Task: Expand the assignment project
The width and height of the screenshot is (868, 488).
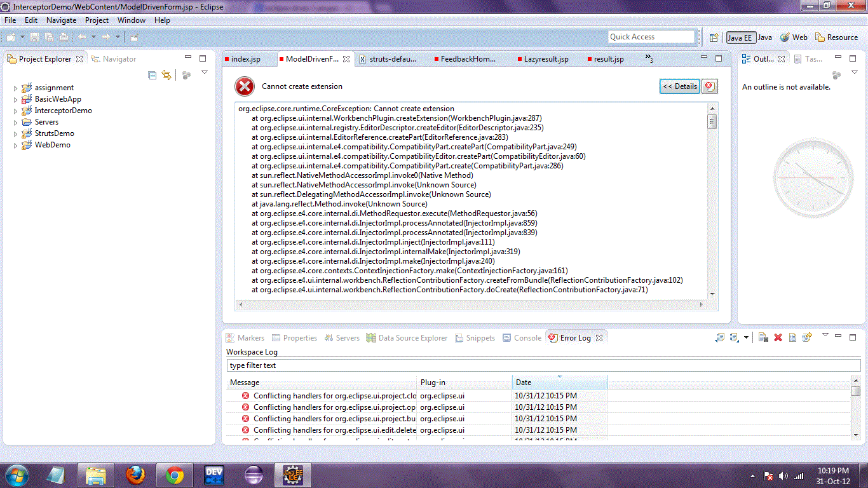Action: (x=16, y=88)
